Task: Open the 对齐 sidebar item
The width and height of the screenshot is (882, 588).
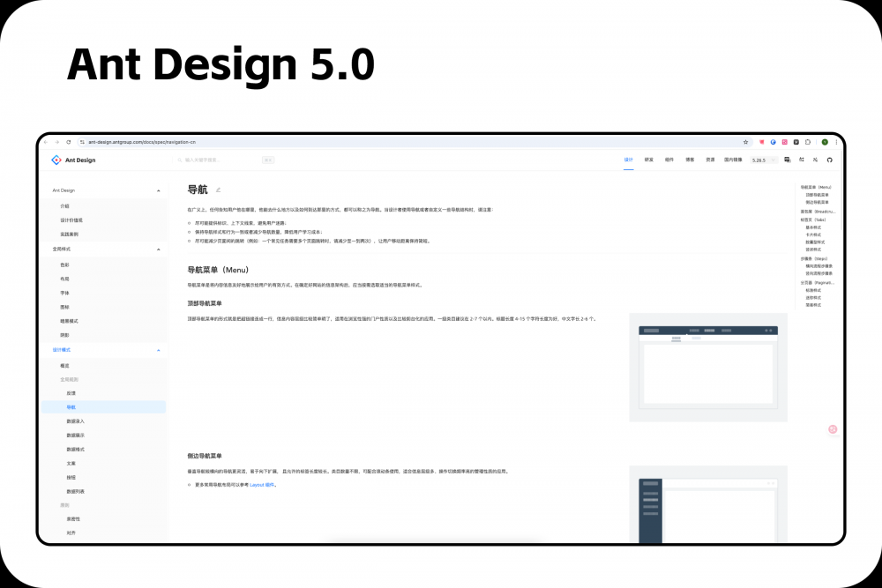Action: pyautogui.click(x=71, y=533)
